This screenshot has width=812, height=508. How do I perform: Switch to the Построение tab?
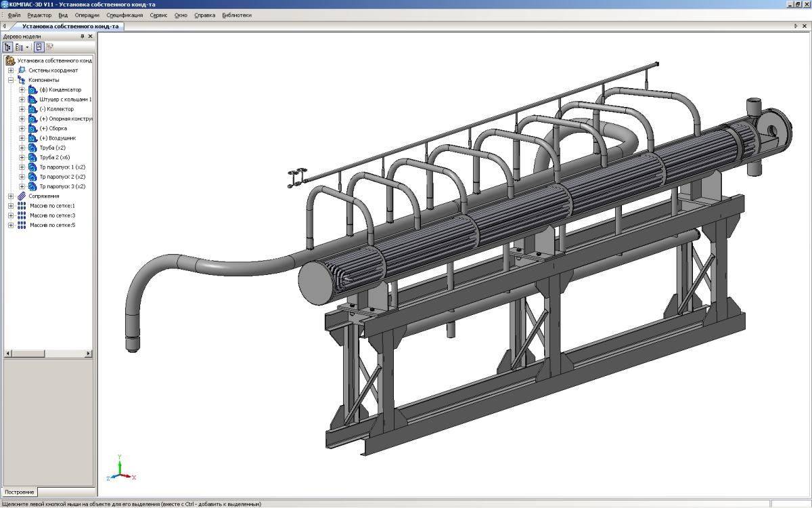click(19, 492)
